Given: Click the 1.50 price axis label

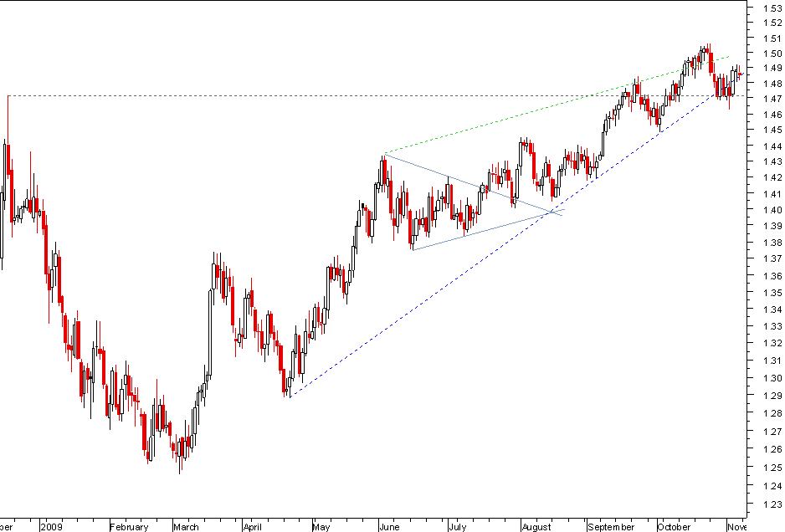Looking at the screenshot, I should tap(773, 54).
